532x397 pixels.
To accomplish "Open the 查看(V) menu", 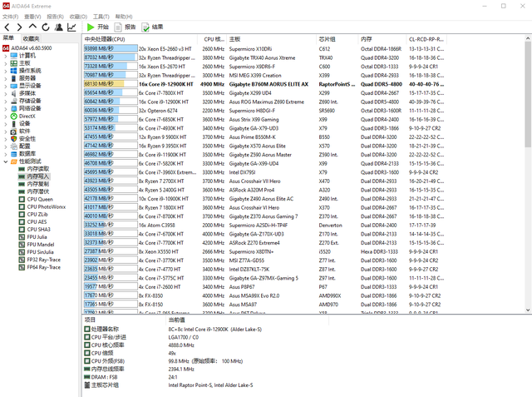I will pyautogui.click(x=32, y=17).
